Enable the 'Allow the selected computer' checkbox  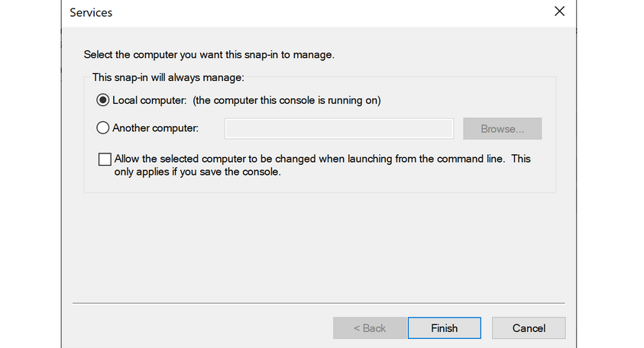pyautogui.click(x=105, y=159)
